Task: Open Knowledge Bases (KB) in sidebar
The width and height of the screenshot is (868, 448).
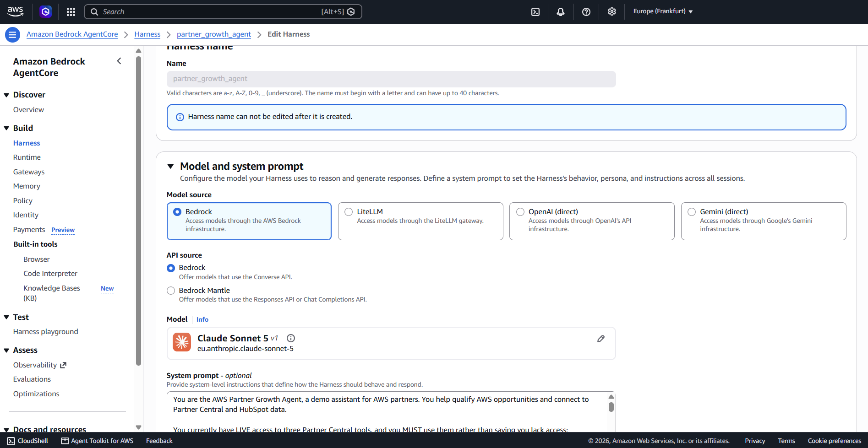Action: [x=52, y=293]
